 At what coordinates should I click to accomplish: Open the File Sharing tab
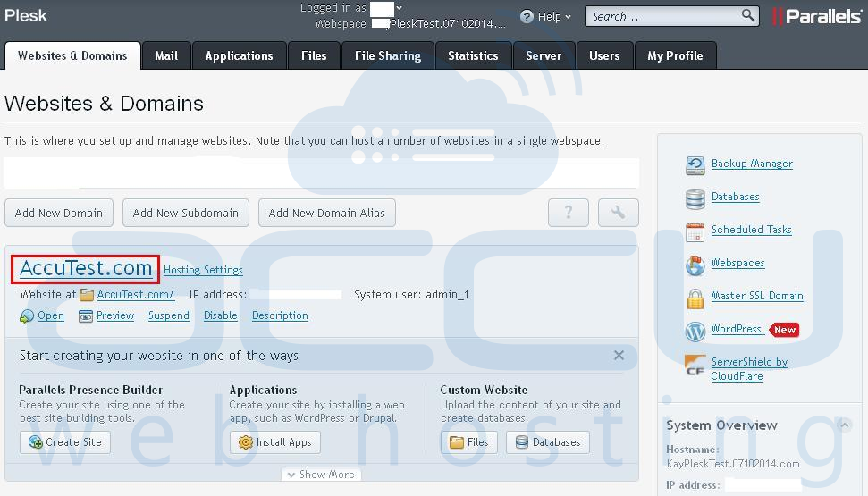[387, 55]
